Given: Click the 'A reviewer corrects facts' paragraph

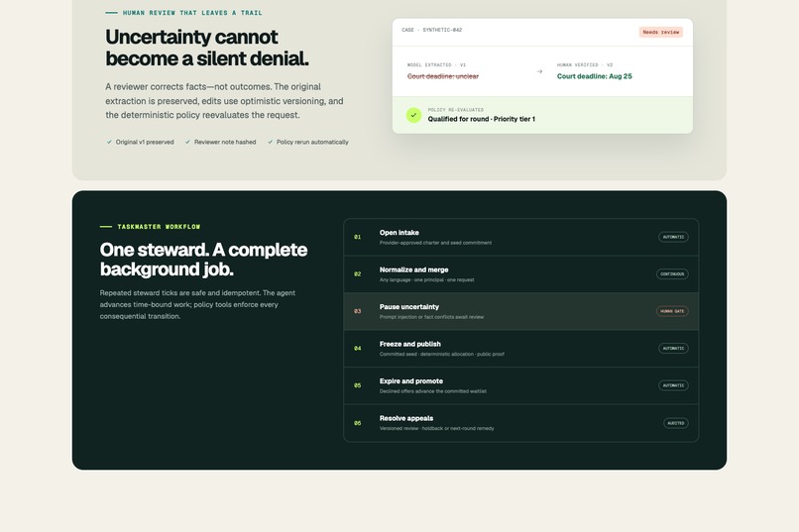Looking at the screenshot, I should point(224,101).
